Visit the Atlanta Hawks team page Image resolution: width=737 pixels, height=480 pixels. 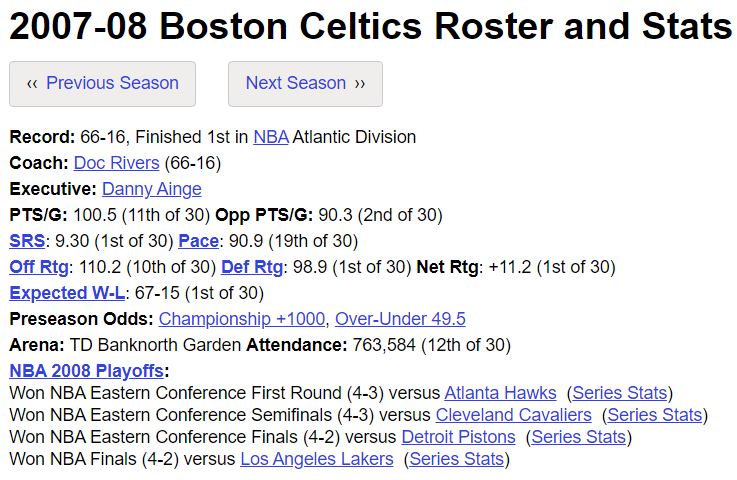coord(500,393)
